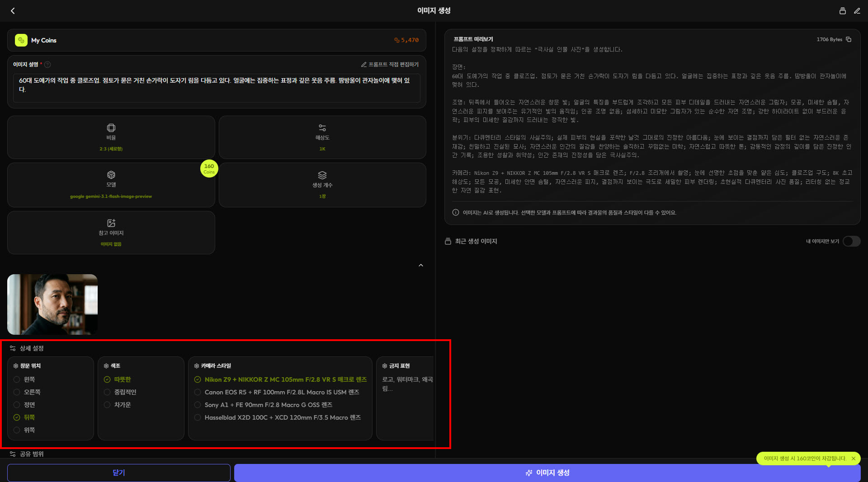Open the 비율 aspect ratio selector

[x=111, y=137]
